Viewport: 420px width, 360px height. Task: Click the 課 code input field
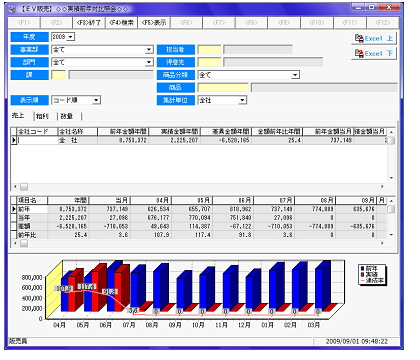tap(59, 75)
